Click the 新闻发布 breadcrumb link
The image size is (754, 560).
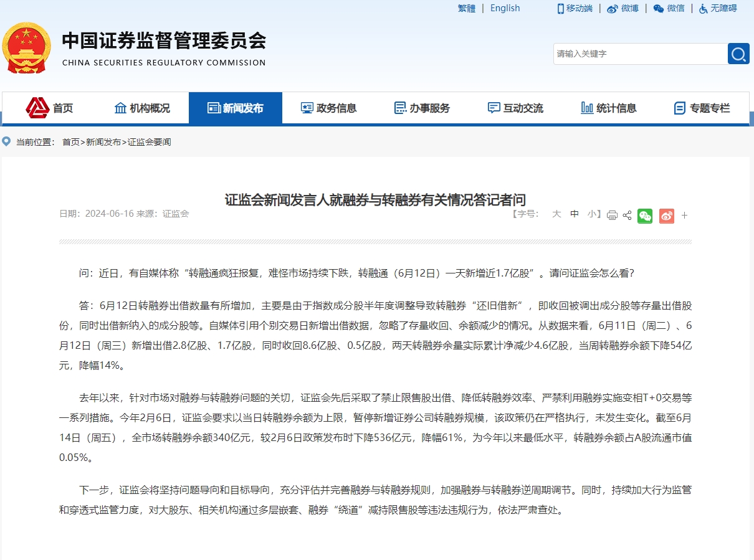pos(103,142)
